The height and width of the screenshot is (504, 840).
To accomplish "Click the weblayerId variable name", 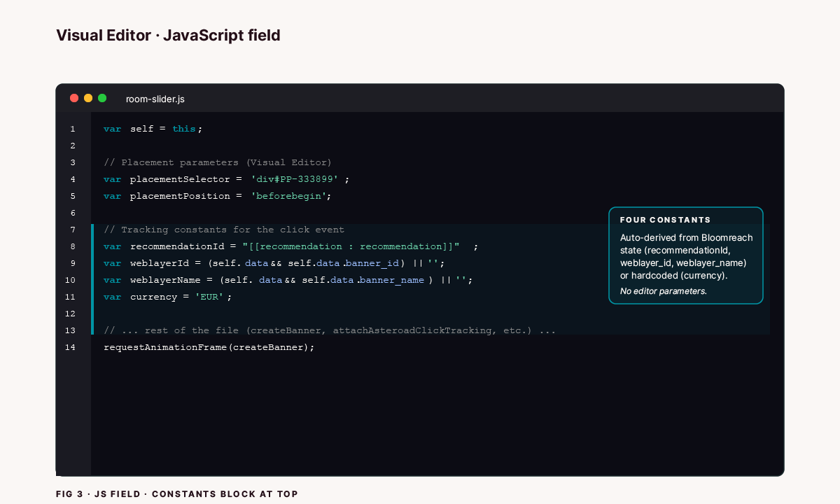I will tap(159, 263).
